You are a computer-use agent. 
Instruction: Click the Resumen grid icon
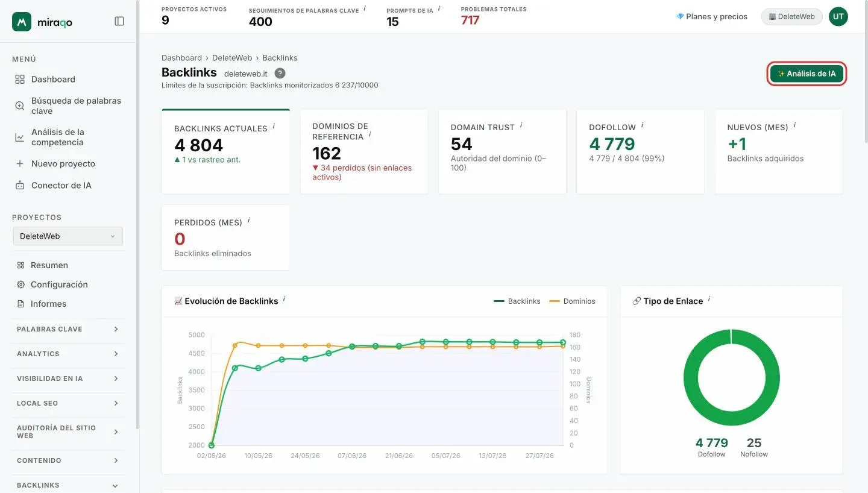20,265
